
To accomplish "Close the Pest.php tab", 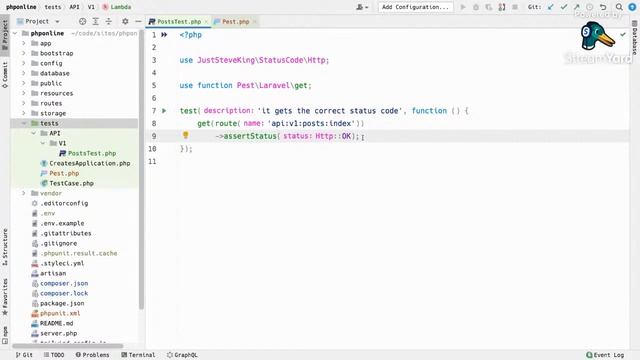I will 254,22.
